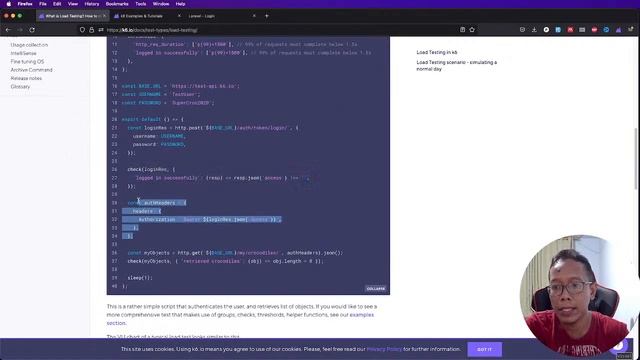Go back to the previous page

pyautogui.click(x=8, y=30)
